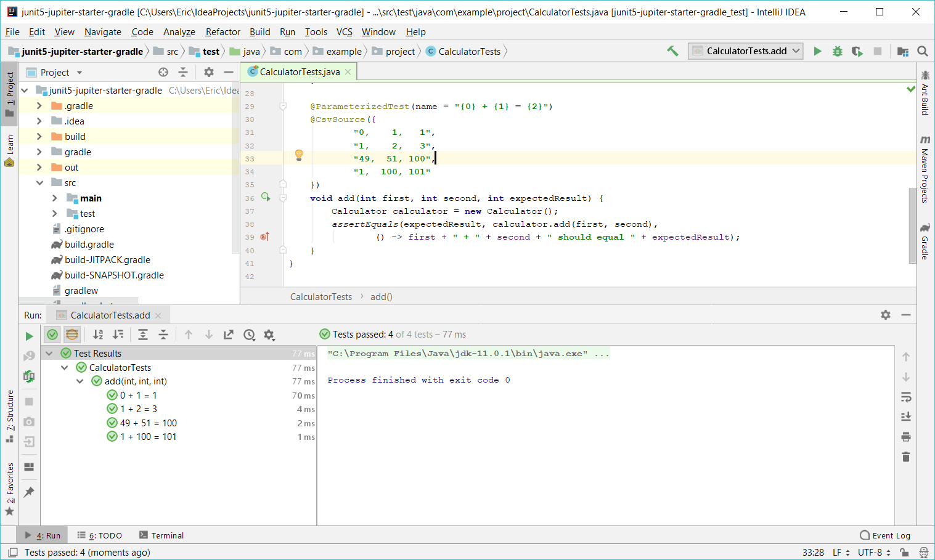935x560 pixels.
Task: Open the Event Log button
Action: (885, 535)
